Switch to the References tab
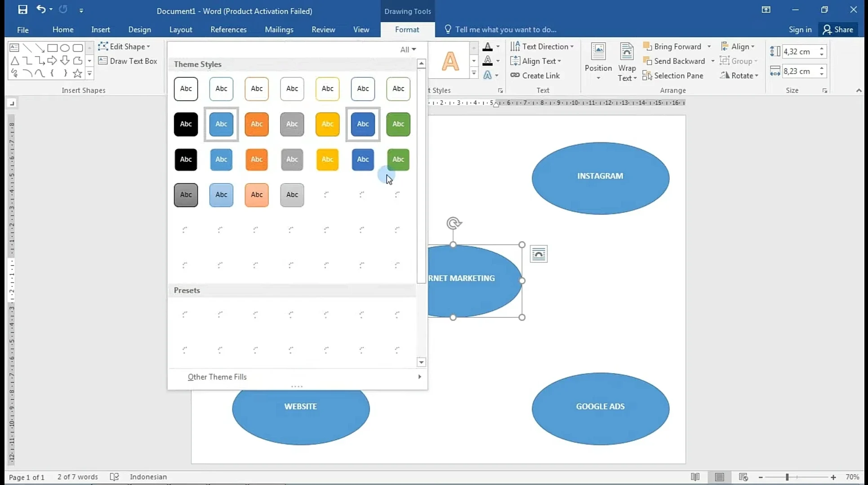Image resolution: width=868 pixels, height=485 pixels. click(228, 30)
